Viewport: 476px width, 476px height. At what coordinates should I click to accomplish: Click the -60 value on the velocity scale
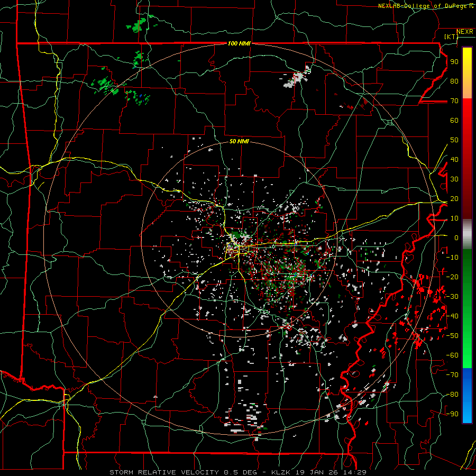(452, 355)
